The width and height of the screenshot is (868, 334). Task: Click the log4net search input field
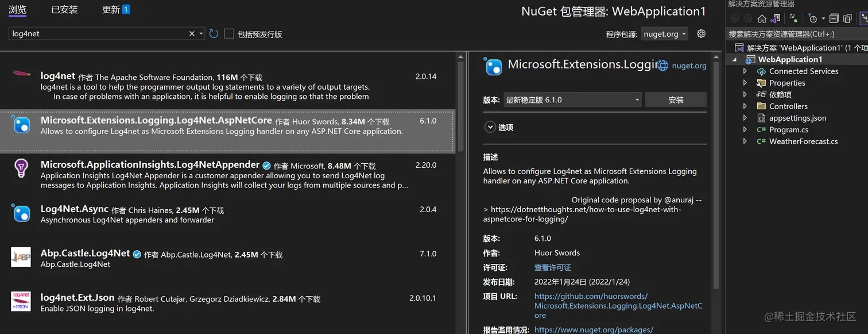click(x=99, y=34)
